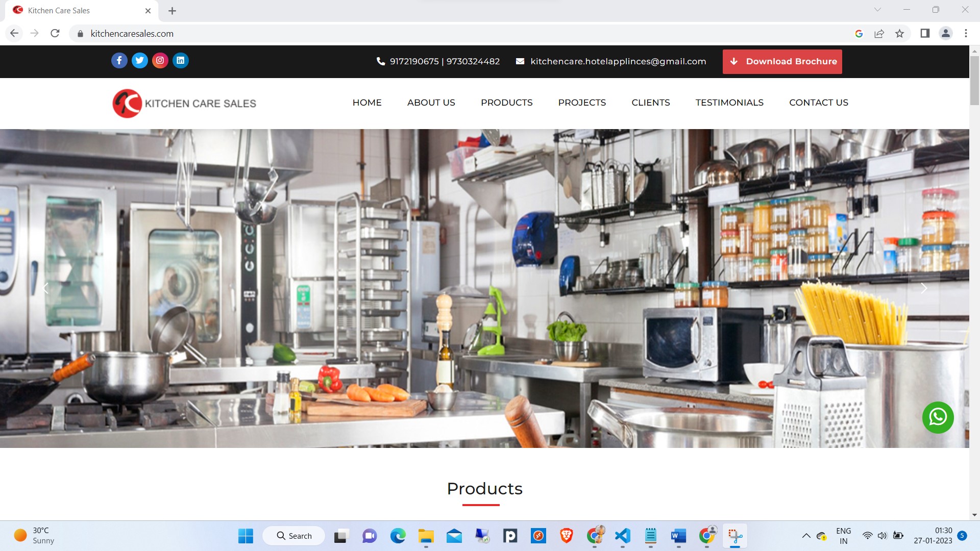980x551 pixels.
Task: Show hidden system tray icons
Action: pyautogui.click(x=806, y=536)
